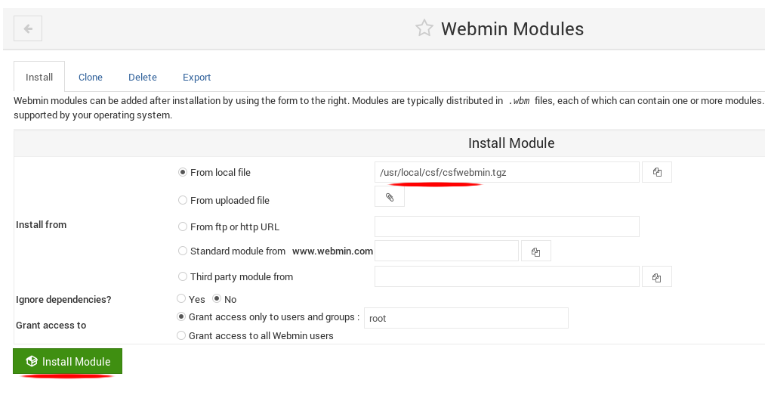The image size is (782, 393).
Task: Click the ftp or http URL input field
Action: tap(507, 226)
